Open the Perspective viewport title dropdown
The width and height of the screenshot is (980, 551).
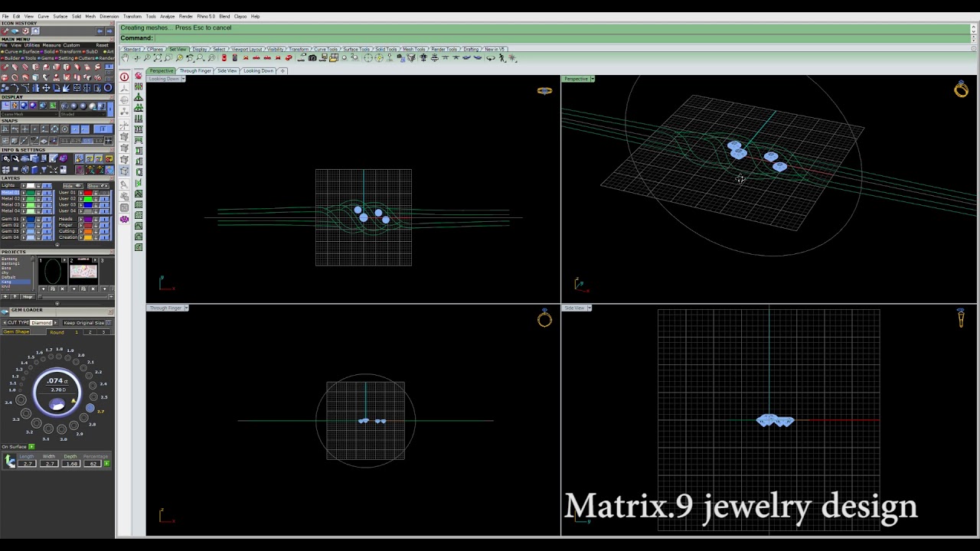pos(592,79)
